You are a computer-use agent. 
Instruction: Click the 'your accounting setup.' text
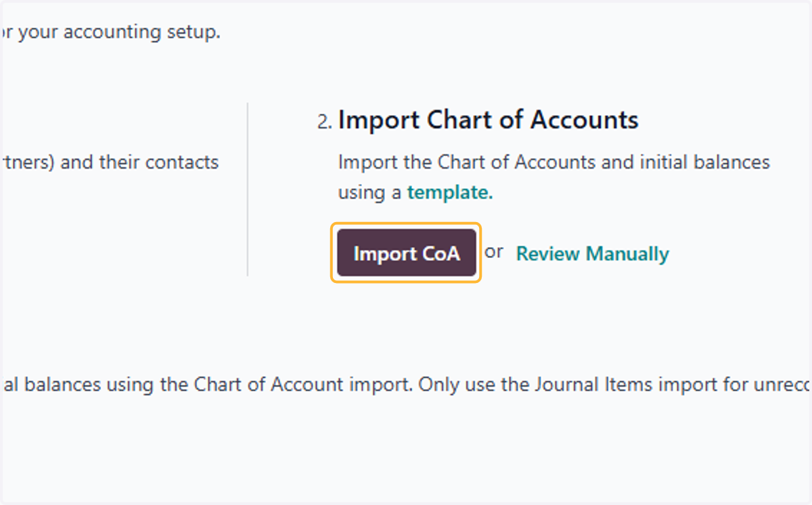[x=118, y=32]
